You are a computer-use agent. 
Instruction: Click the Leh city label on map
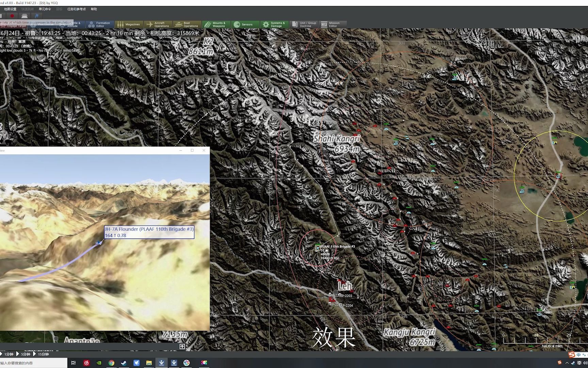point(345,286)
